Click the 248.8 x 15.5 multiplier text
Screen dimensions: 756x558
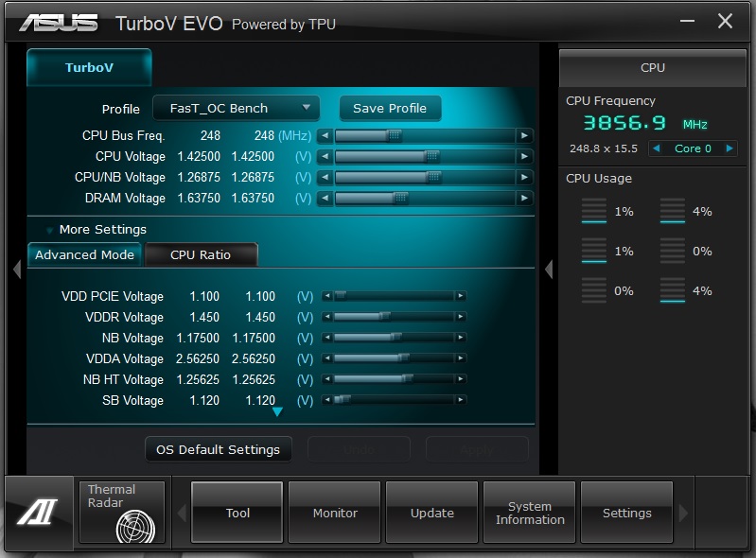point(603,148)
